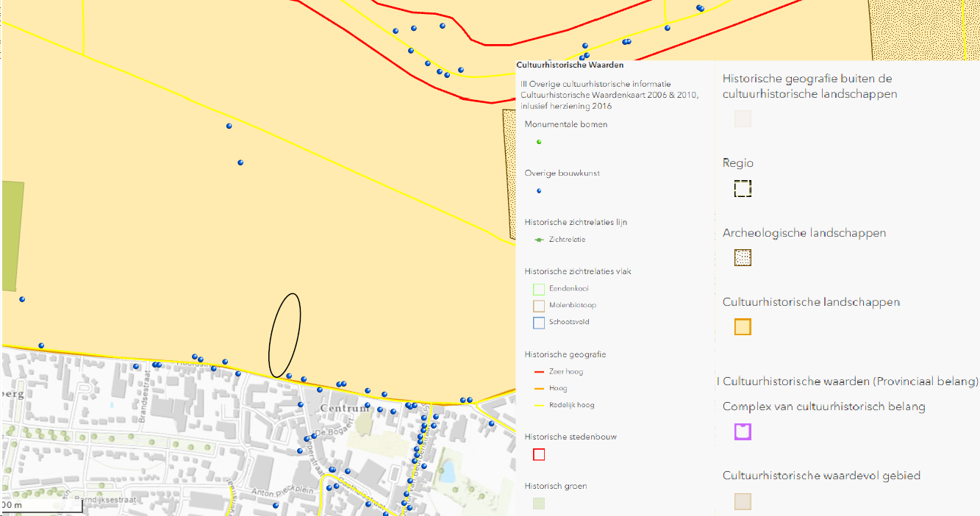Click the blue Overige bouwkunst legend dot

tap(539, 191)
